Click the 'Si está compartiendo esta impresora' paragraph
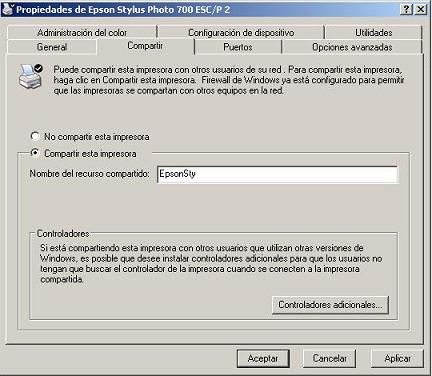Screen dimensions: 432x376 (x=211, y=263)
